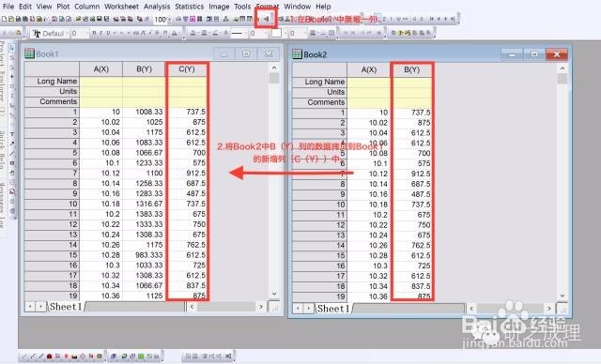Click cell 1316.67 in Book1
Image resolution: width=601 pixels, height=364 pixels.
pyautogui.click(x=144, y=204)
